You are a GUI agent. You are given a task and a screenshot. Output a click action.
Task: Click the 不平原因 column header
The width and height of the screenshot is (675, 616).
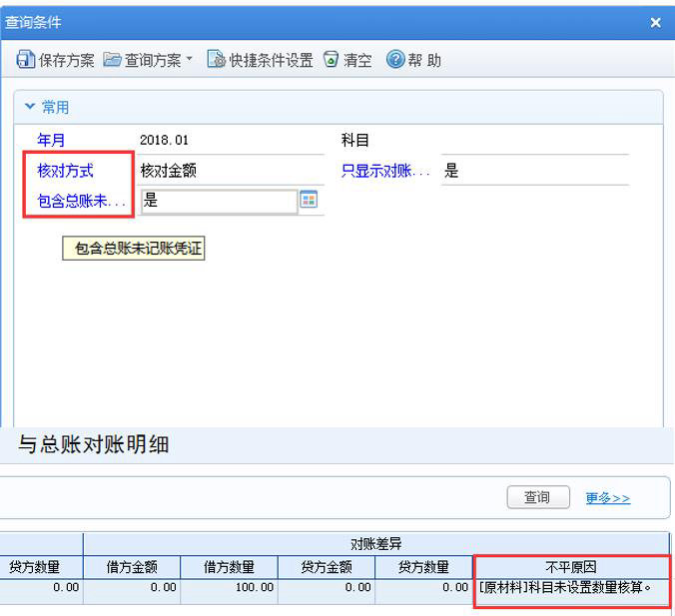(x=573, y=567)
